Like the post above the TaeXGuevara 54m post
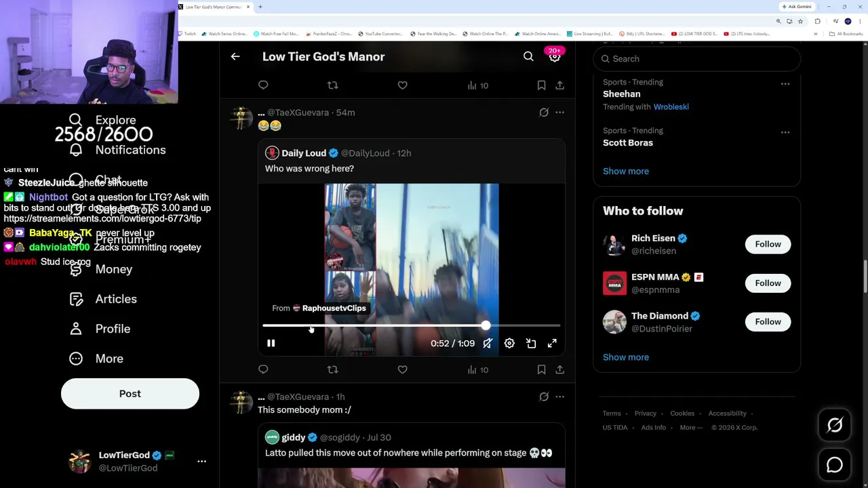Viewport: 868px width, 488px height. 402,85
